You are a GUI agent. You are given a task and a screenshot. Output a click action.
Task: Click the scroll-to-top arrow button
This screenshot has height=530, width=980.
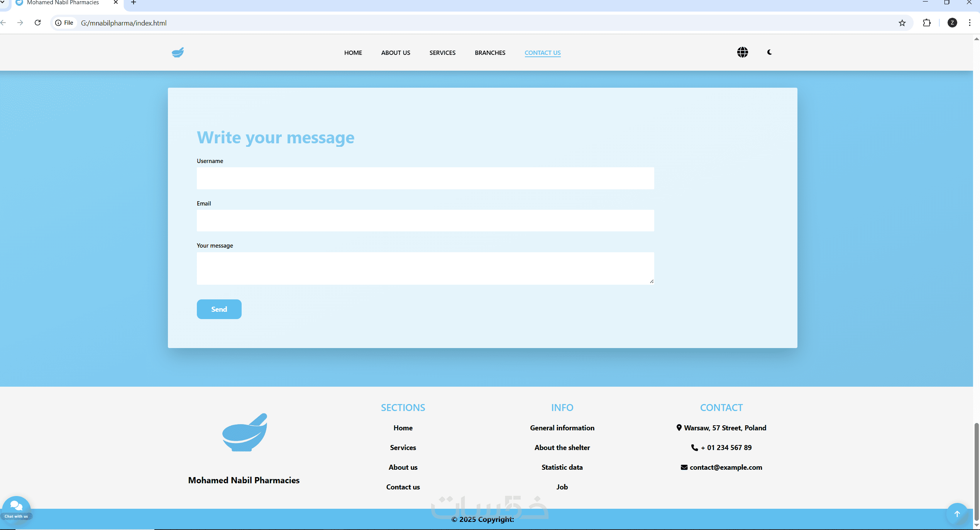coord(957,514)
